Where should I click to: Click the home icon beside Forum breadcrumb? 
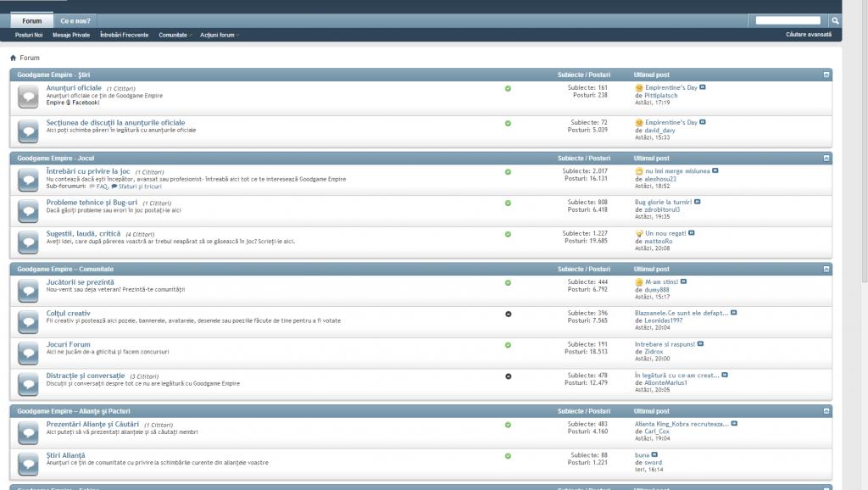click(x=14, y=58)
